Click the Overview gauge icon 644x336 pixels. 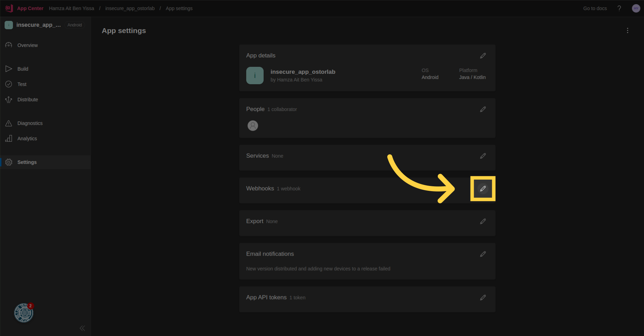(x=9, y=45)
